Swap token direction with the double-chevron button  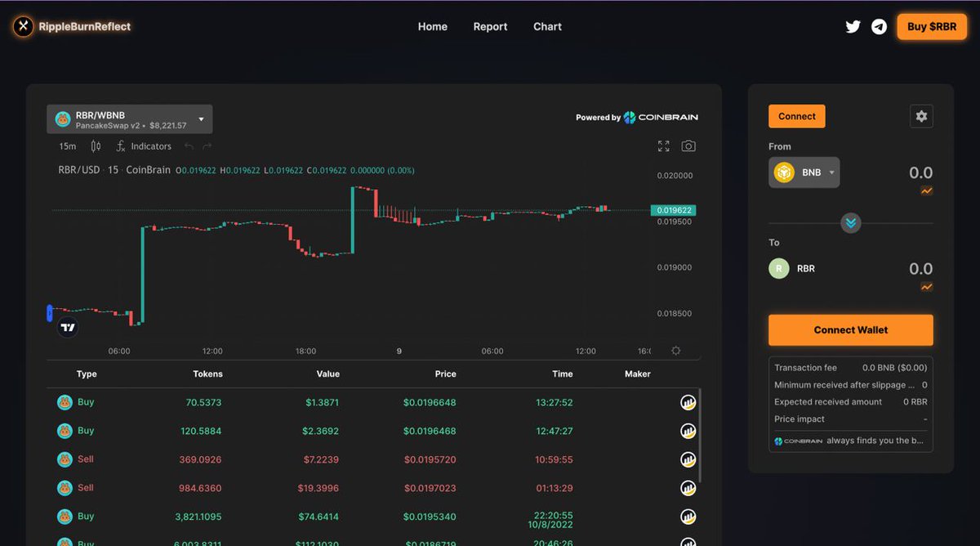851,223
